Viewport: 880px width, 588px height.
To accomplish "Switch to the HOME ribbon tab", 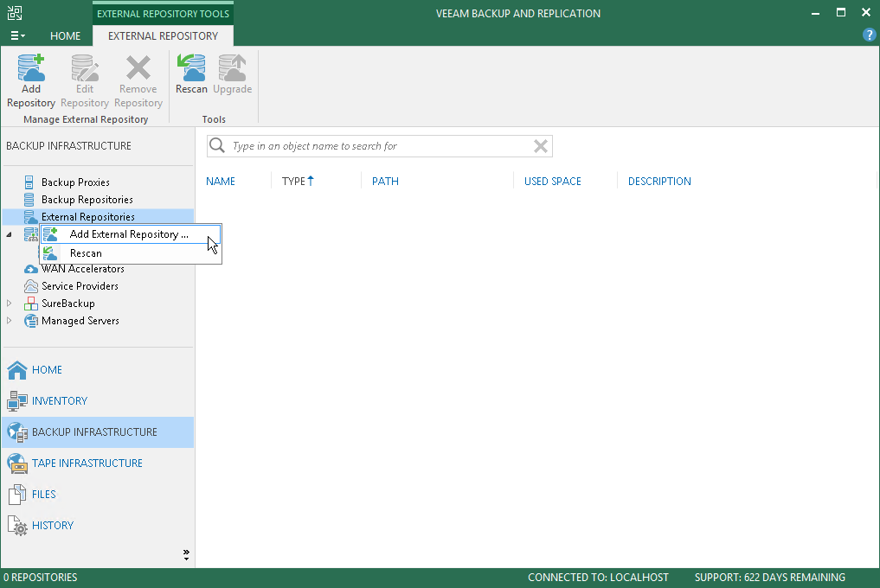I will tap(65, 36).
